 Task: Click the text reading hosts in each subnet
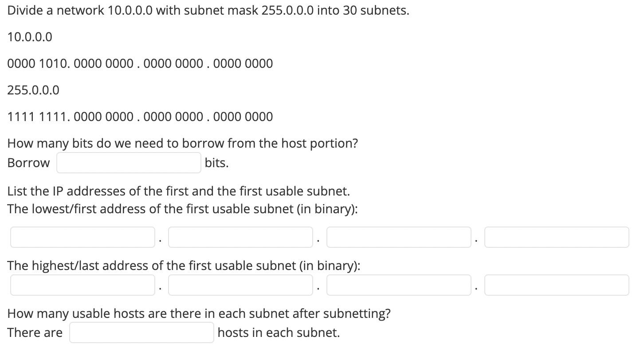(x=277, y=332)
